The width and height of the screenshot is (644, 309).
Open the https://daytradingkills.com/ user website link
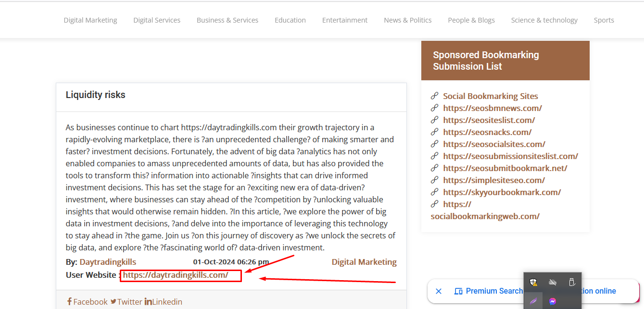click(176, 275)
